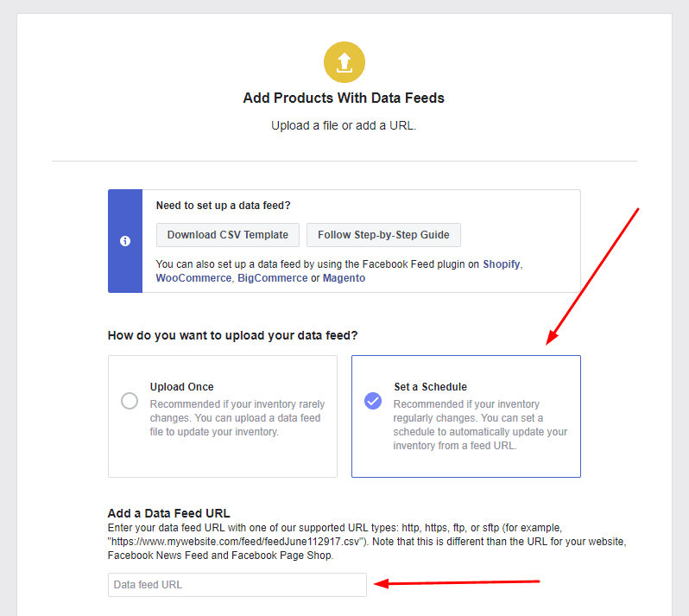Click the Add Products With Data Feeds heading
Image resolution: width=689 pixels, height=616 pixels.
coord(344,98)
